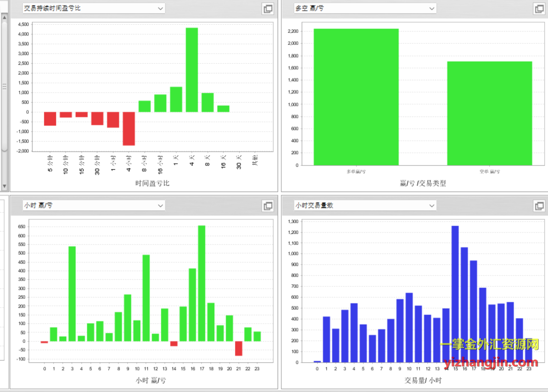Select hour 17 bar in 小时 赢/亏 chart

click(201, 283)
